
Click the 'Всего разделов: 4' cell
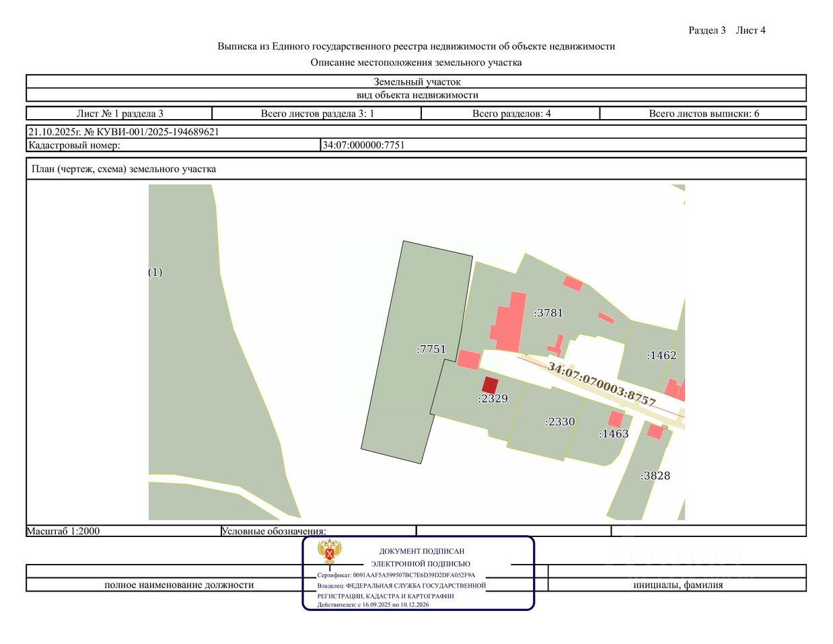click(x=511, y=113)
